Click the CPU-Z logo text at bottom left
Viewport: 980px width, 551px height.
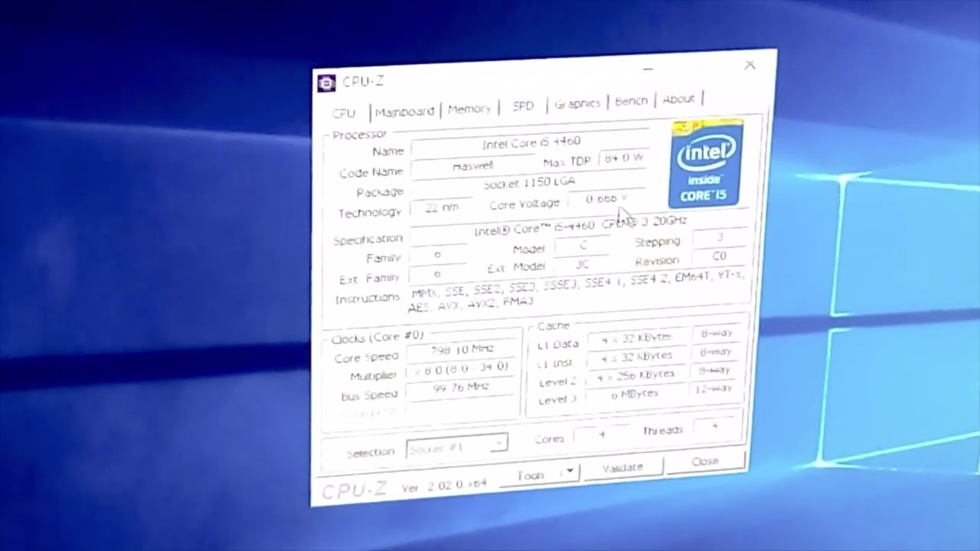[354, 490]
